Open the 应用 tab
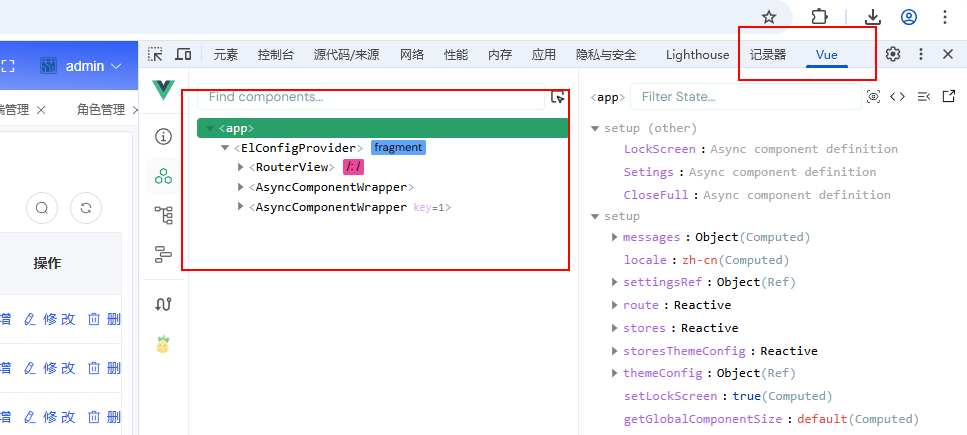 pos(544,54)
